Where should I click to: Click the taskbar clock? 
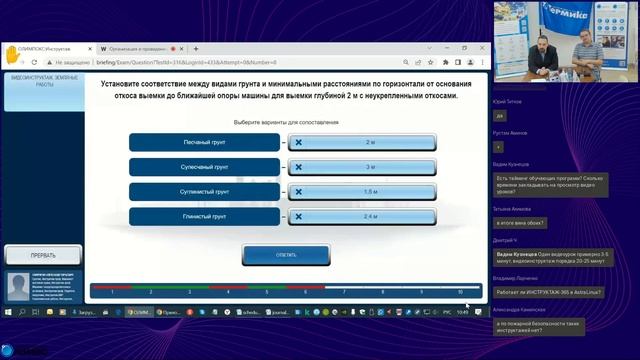point(462,312)
